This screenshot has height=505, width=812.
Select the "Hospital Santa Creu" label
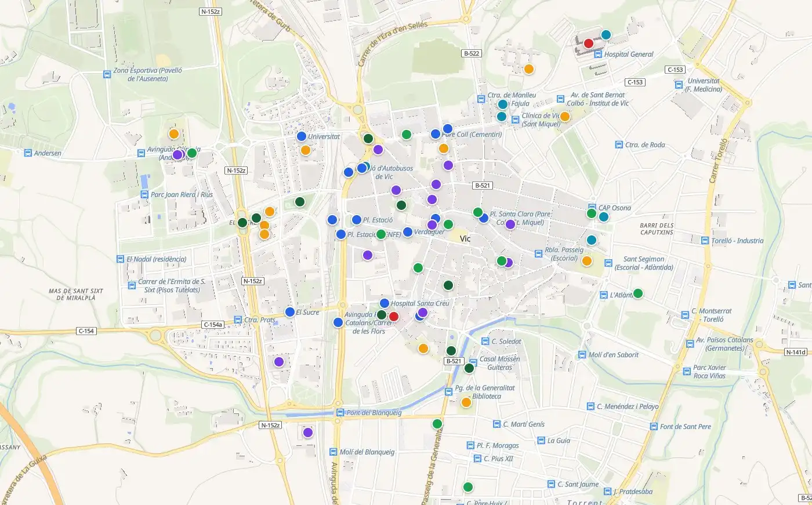coord(420,303)
